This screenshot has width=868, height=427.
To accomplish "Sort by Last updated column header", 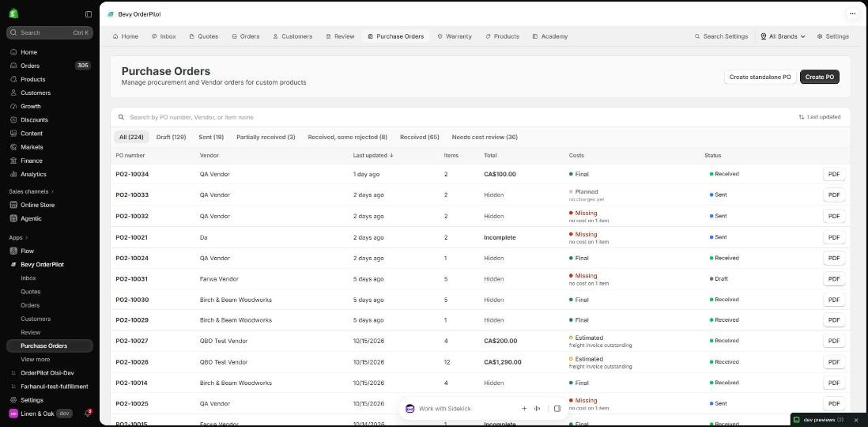I will coord(373,156).
